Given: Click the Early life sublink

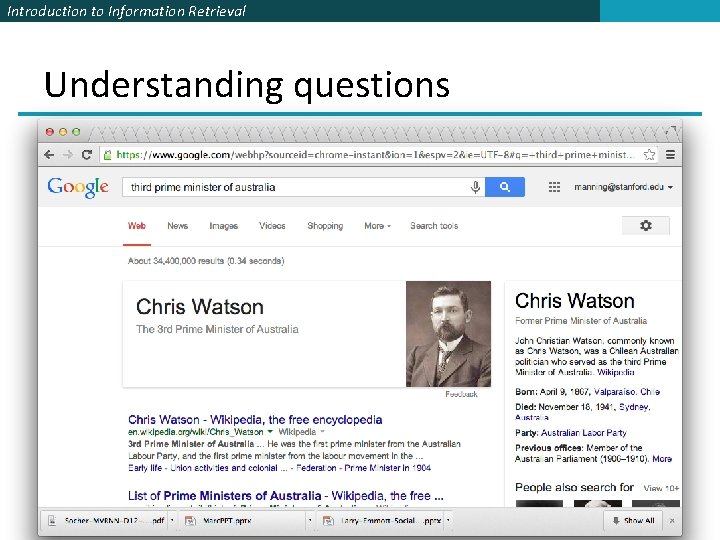Looking at the screenshot, I should coord(145,468).
